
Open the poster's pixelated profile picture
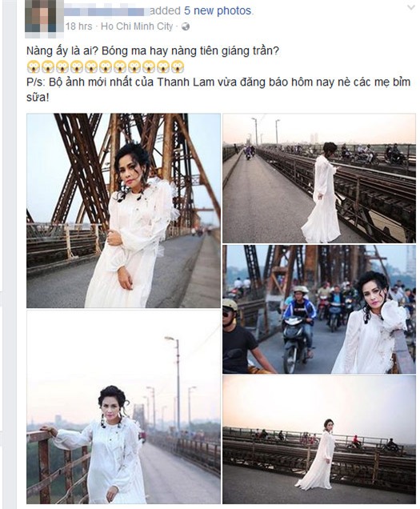(x=45, y=16)
